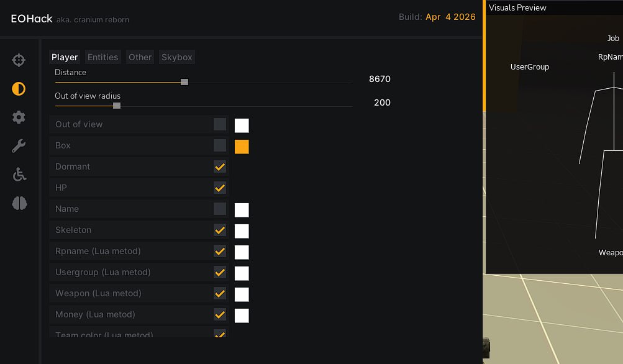Pick the Out of view color swatch
The width and height of the screenshot is (623, 364).
[x=242, y=125]
